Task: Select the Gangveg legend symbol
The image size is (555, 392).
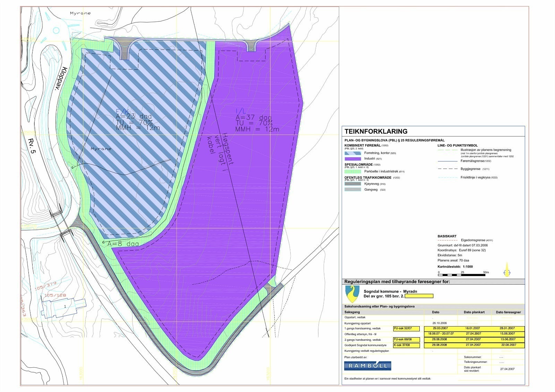Action: pyautogui.click(x=353, y=190)
